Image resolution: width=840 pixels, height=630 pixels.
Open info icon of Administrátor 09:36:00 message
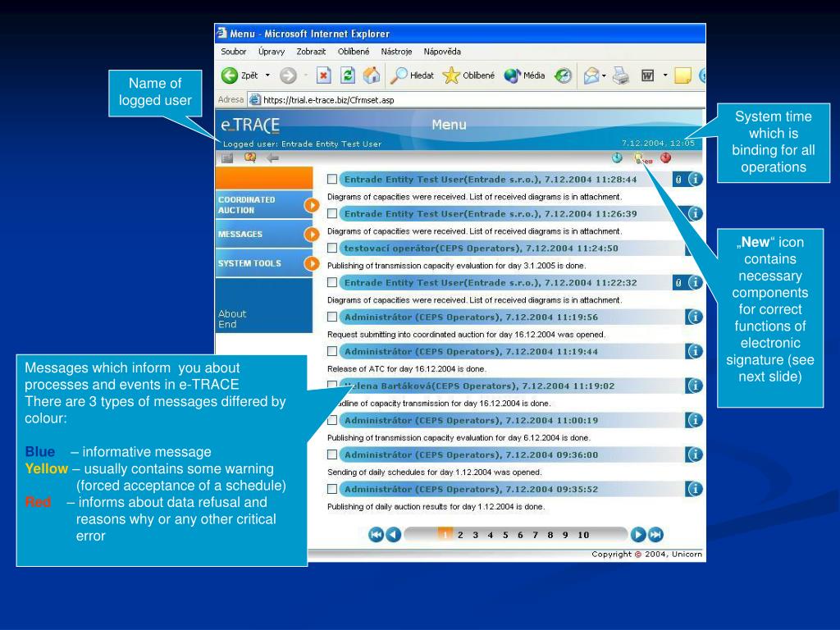point(694,454)
